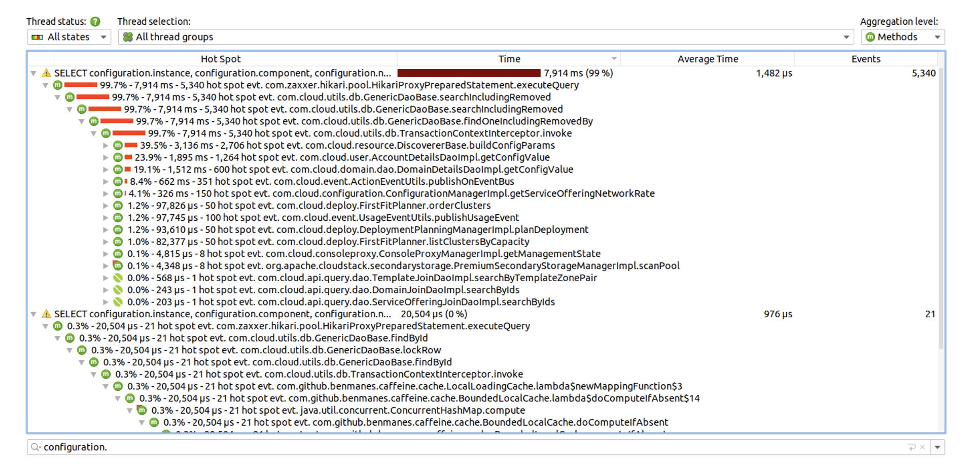Open the Aggregation level dropdown
Viewport: 980px width, 470px height.
(x=938, y=37)
